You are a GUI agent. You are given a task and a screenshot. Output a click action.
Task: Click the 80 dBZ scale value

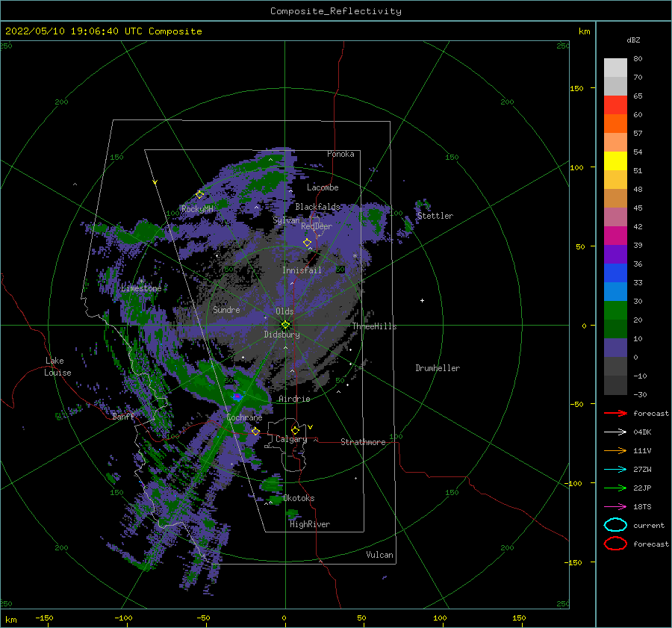(638, 59)
